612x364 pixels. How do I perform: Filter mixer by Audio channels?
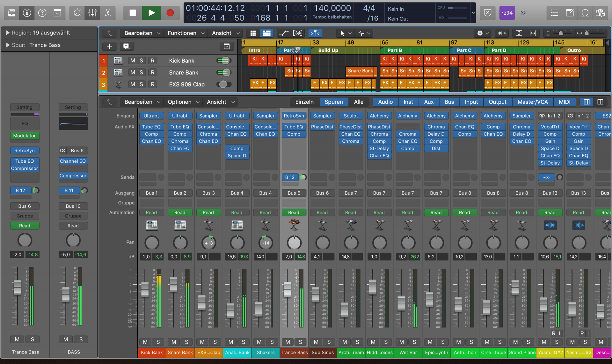pos(385,102)
